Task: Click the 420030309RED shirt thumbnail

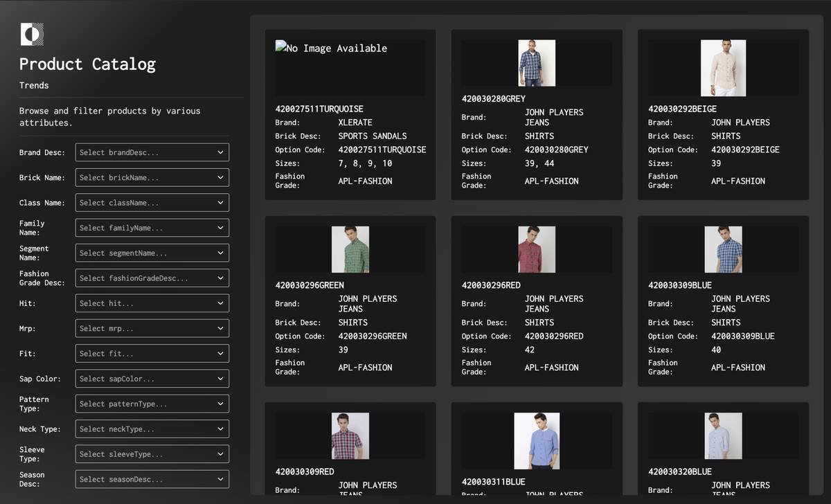Action: [350, 436]
